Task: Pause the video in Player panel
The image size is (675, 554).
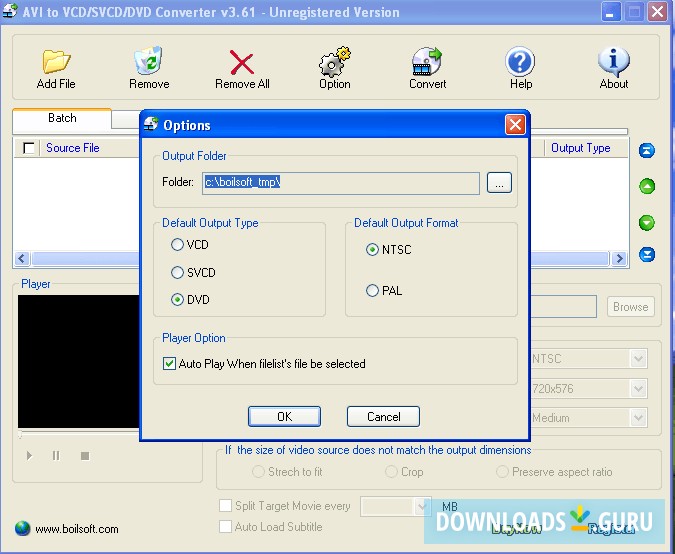Action: [56, 455]
